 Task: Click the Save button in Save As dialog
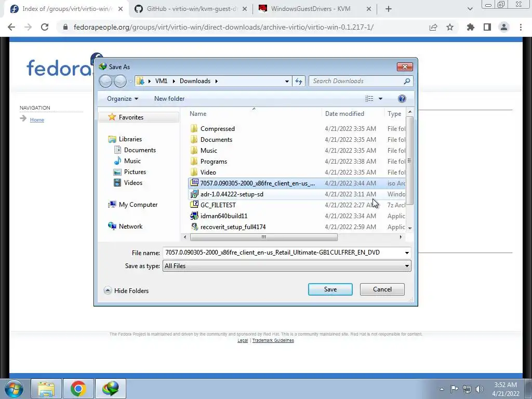pyautogui.click(x=330, y=289)
